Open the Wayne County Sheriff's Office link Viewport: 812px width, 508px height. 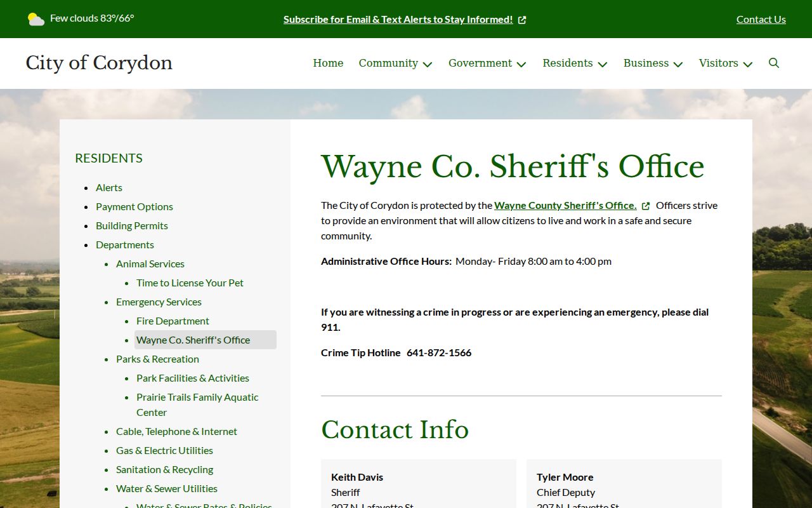(565, 205)
